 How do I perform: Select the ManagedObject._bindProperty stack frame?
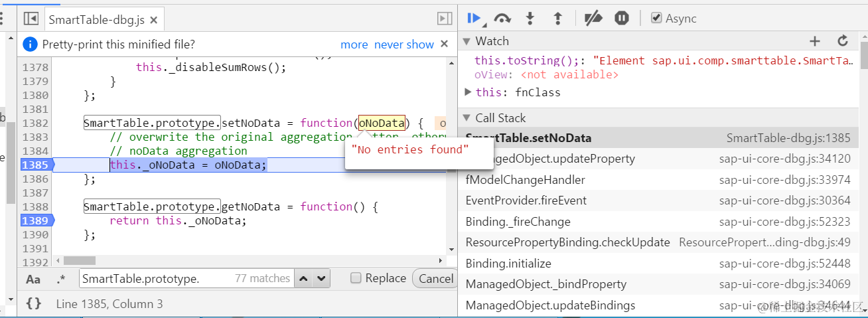point(658,284)
